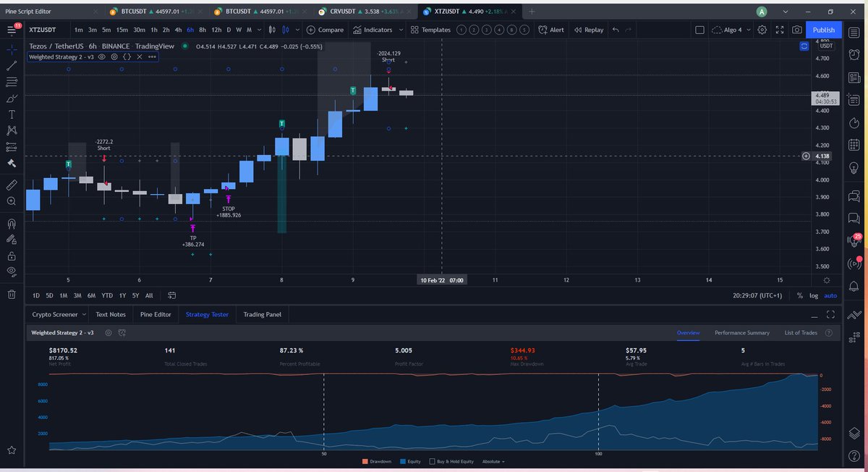The image size is (868, 472).
Task: Select the All date range
Action: point(149,295)
